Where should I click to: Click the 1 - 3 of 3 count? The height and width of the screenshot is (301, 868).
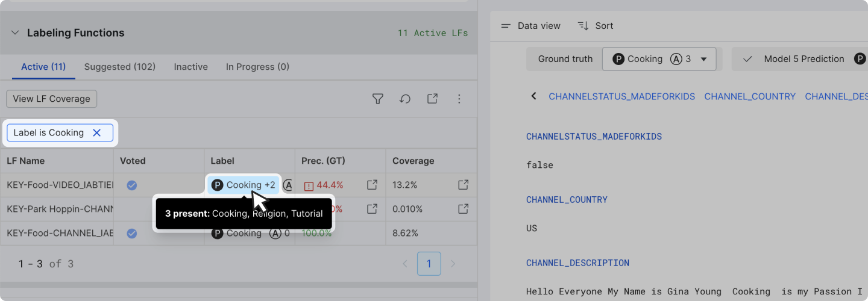(x=46, y=264)
